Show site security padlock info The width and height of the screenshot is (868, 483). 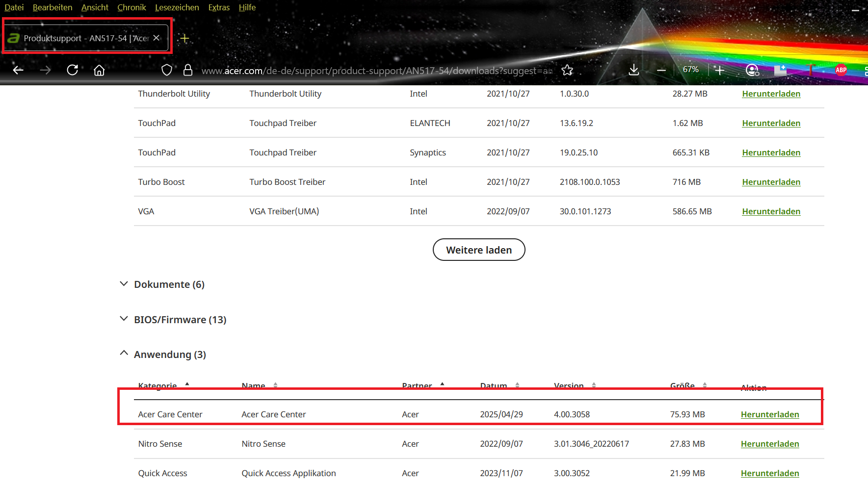point(187,70)
